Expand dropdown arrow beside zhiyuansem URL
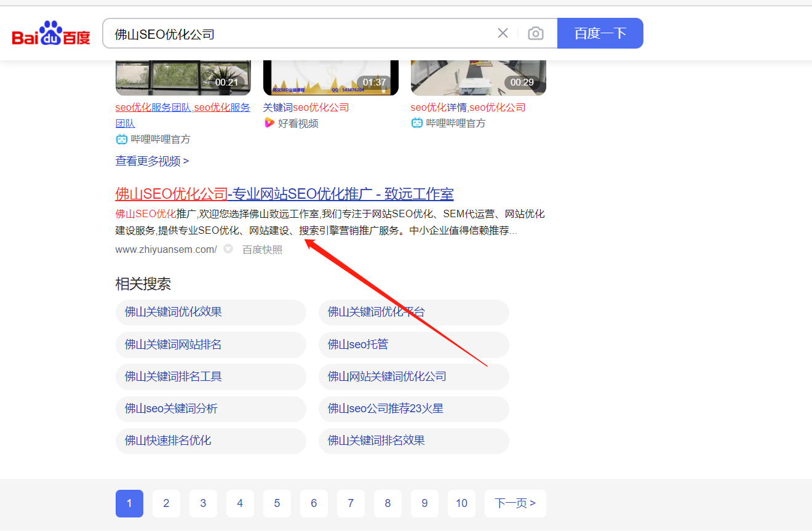Image resolution: width=812 pixels, height=531 pixels. click(228, 249)
